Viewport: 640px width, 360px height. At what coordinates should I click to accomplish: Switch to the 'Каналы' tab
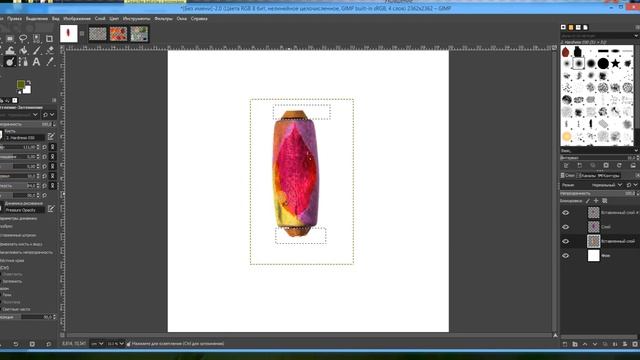[x=586, y=176]
